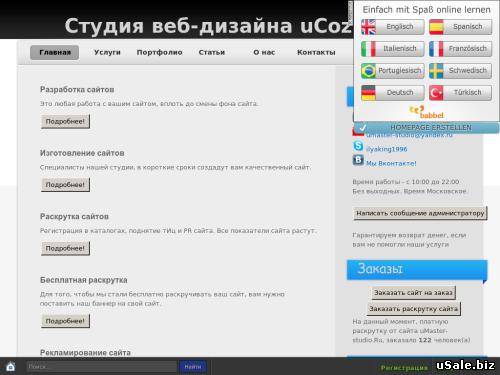500x375 pixels.
Task: Click Подробнее under Бесплатная раскрутка
Action: (x=65, y=321)
